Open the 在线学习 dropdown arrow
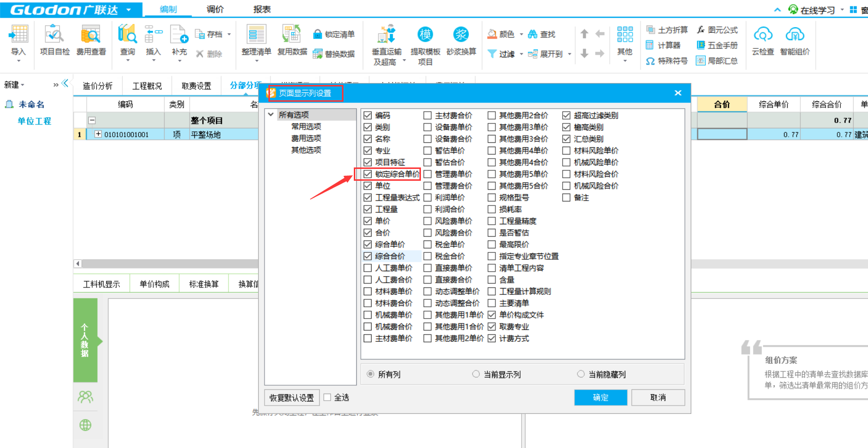Screen dimensions: 868x448 point(842,9)
